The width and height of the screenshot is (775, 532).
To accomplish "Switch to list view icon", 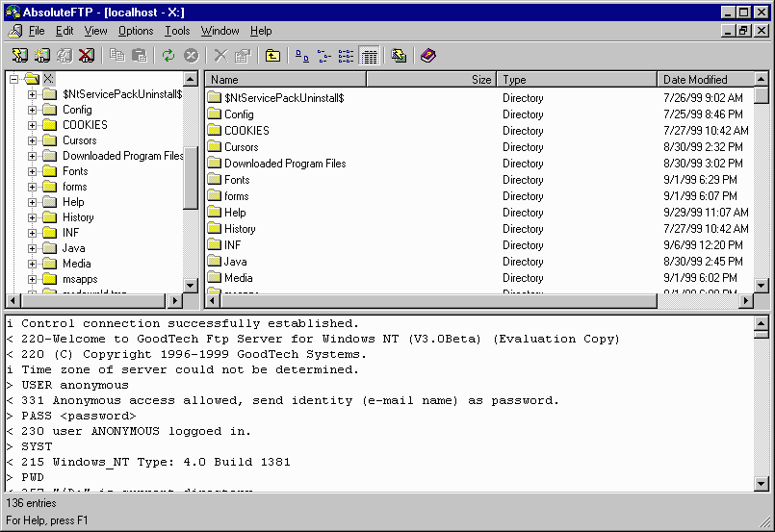I will (346, 56).
